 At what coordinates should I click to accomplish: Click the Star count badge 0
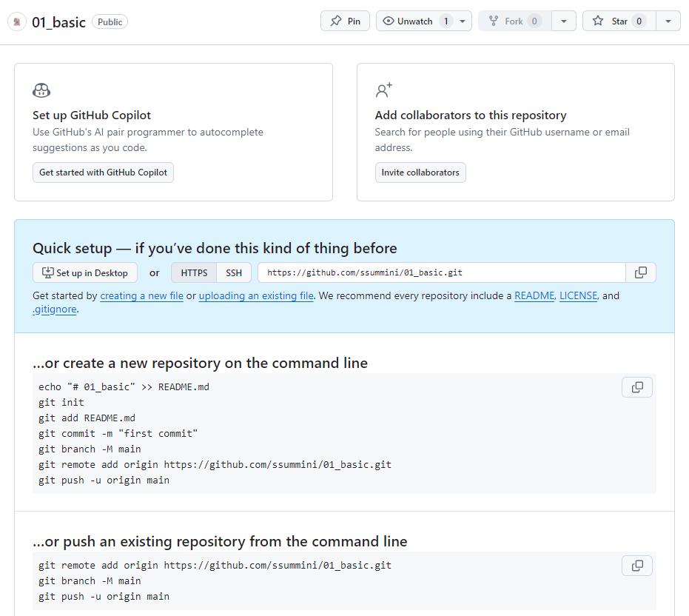tap(639, 21)
